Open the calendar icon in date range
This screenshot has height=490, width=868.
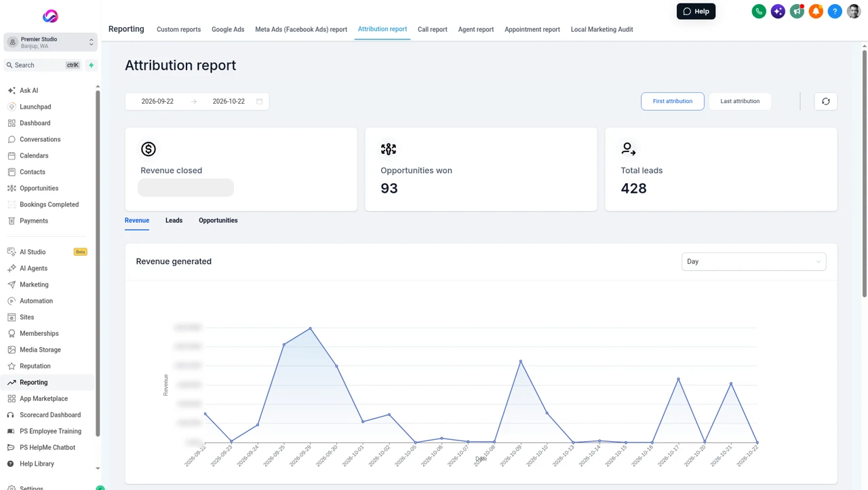259,101
